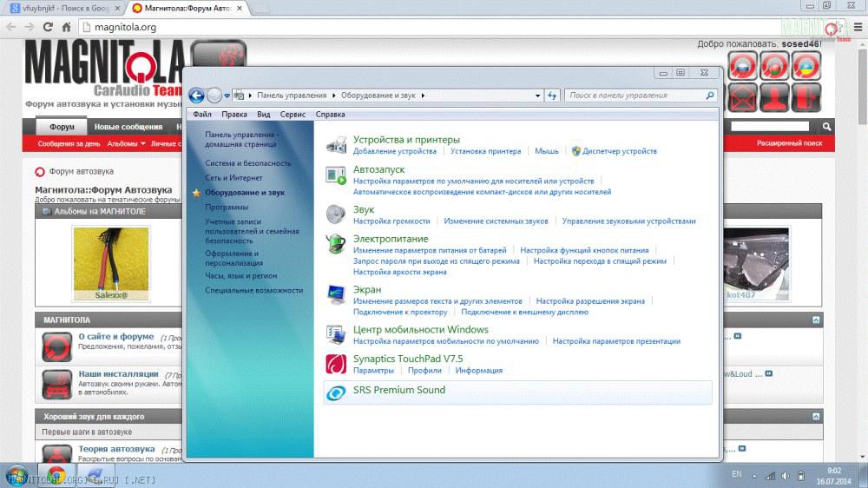Click the red user profile icon
The width and height of the screenshot is (868, 488).
tap(774, 97)
